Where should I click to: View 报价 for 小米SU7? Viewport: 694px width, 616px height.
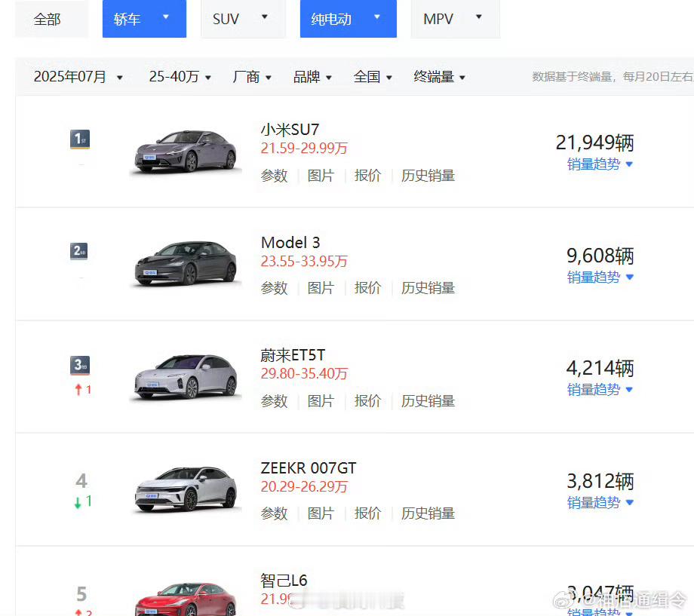tap(368, 176)
